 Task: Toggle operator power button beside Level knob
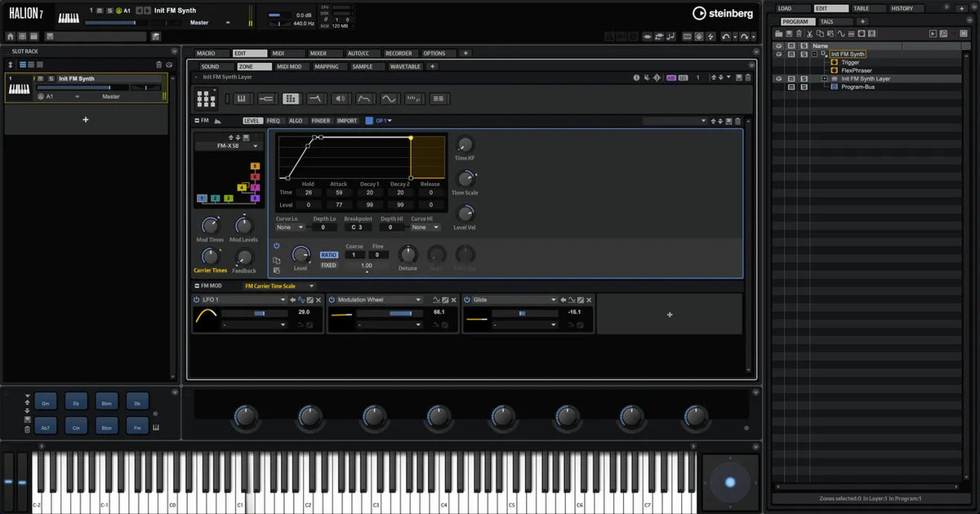[277, 246]
